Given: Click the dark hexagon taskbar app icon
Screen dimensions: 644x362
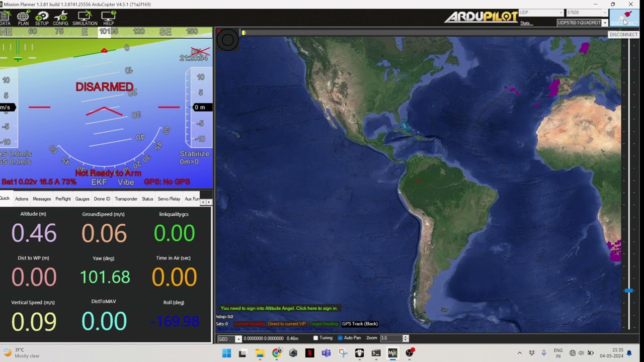Looking at the screenshot, I should 293,353.
